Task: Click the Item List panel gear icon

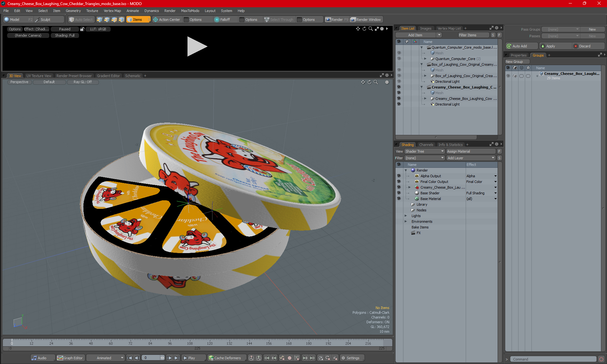Action: pyautogui.click(x=497, y=28)
